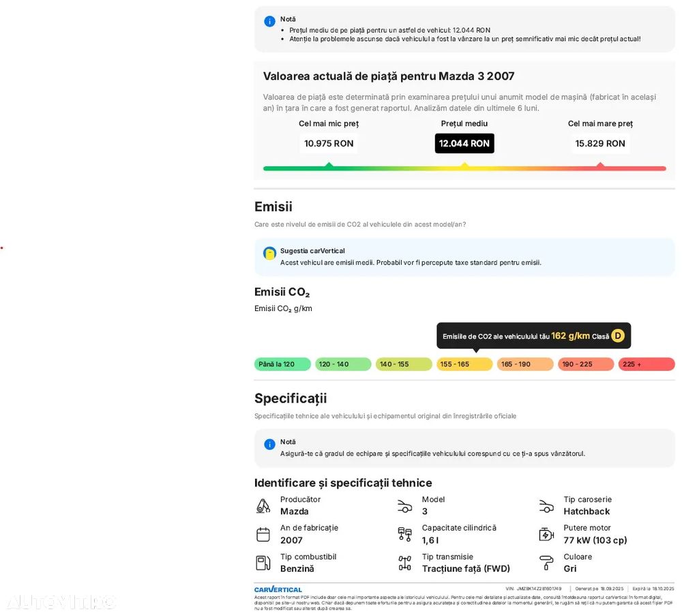Click the carVertical suggestion lightbulb icon
This screenshot has height=616, width=682.
click(269, 253)
